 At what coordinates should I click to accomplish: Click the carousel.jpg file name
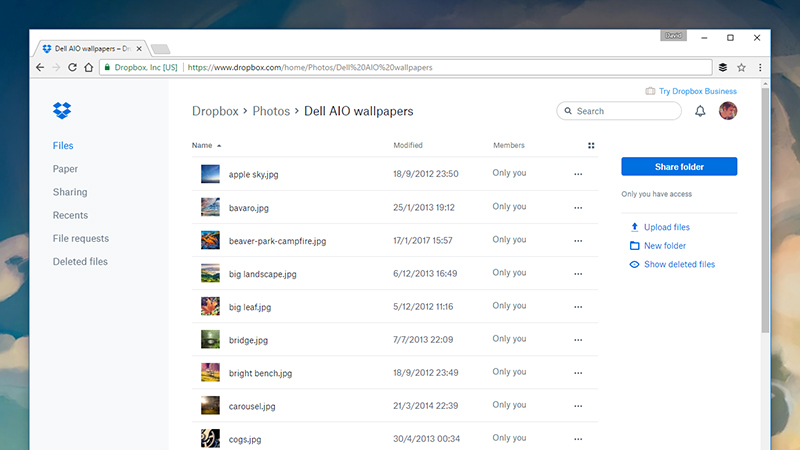point(252,407)
